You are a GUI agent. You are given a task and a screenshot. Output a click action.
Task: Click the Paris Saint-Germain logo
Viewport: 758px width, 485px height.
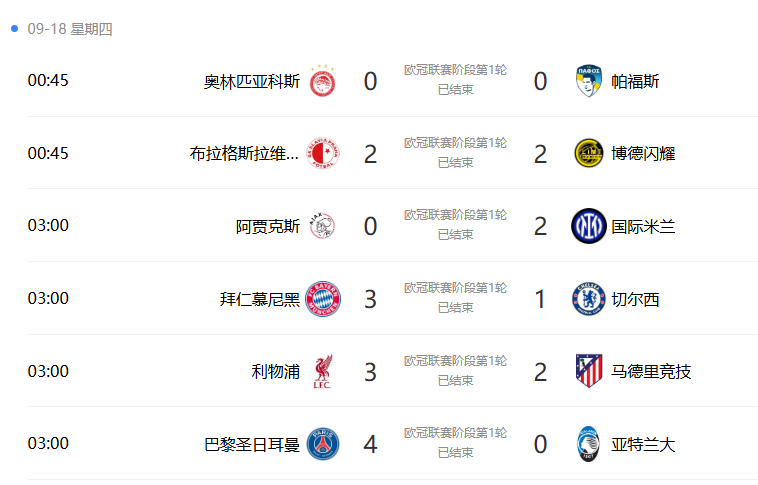point(323,444)
